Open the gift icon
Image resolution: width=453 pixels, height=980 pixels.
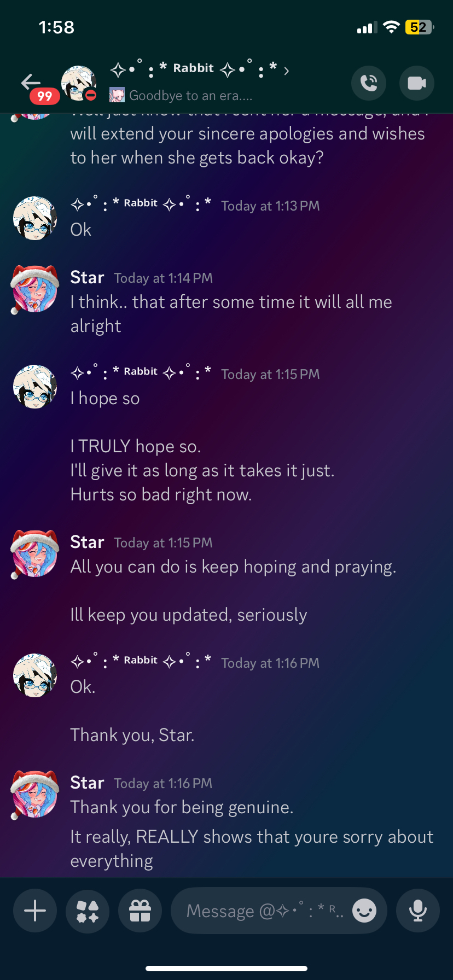[x=140, y=911]
